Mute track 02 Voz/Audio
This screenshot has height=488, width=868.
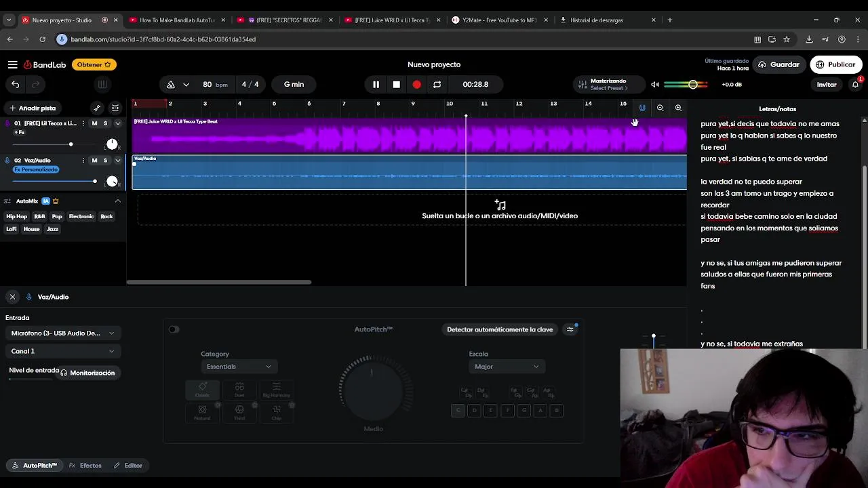(94, 161)
